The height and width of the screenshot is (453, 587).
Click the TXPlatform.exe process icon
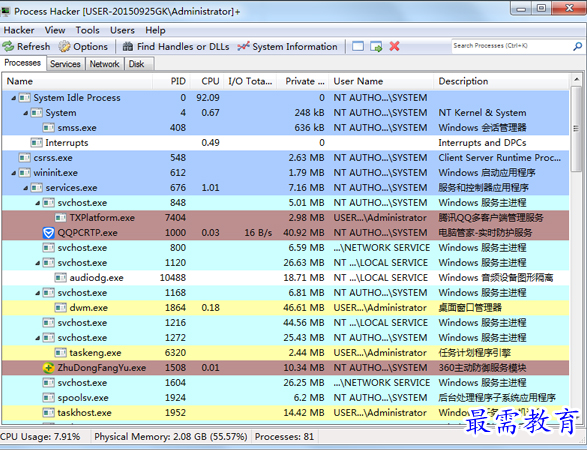pyautogui.click(x=61, y=218)
